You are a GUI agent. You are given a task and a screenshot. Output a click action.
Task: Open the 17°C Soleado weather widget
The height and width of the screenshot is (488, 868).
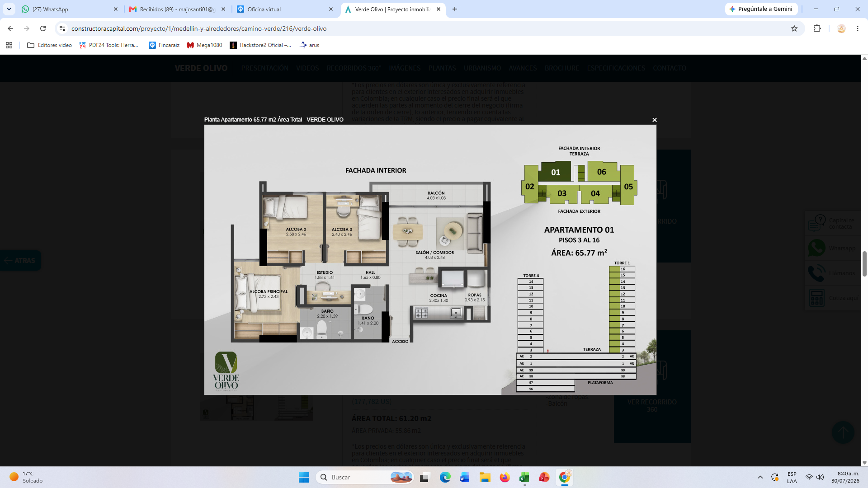click(x=26, y=477)
